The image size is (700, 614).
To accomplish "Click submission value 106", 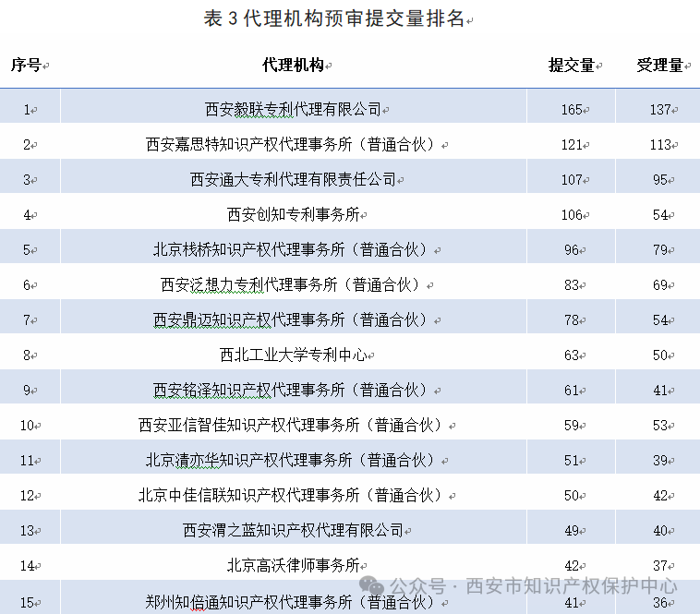I will pyautogui.click(x=572, y=215).
